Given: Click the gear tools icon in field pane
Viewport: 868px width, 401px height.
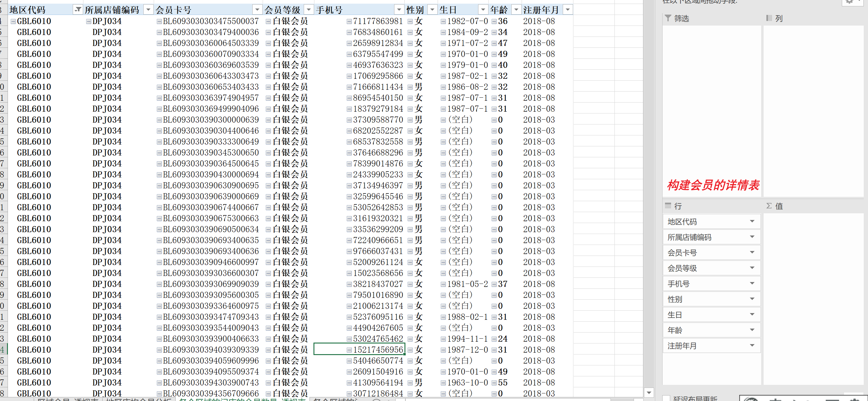Looking at the screenshot, I should click(849, 2).
